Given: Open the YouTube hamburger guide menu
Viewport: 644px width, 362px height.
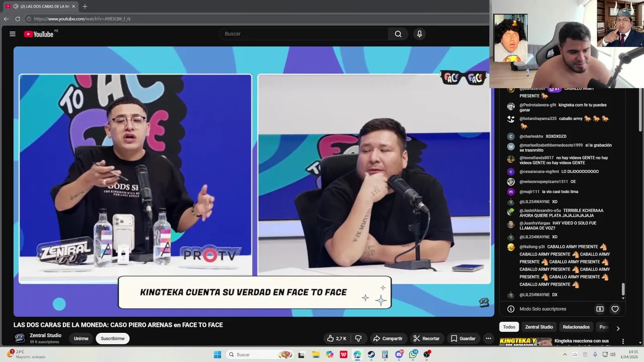Looking at the screenshot, I should pos(13,34).
